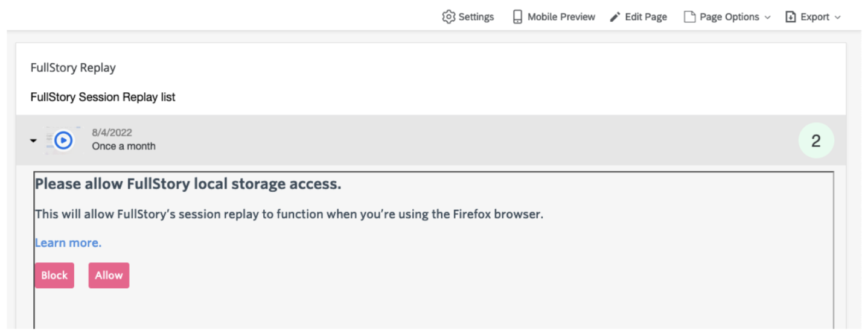868x334 pixels.
Task: Click the Settings gear icon
Action: (448, 17)
